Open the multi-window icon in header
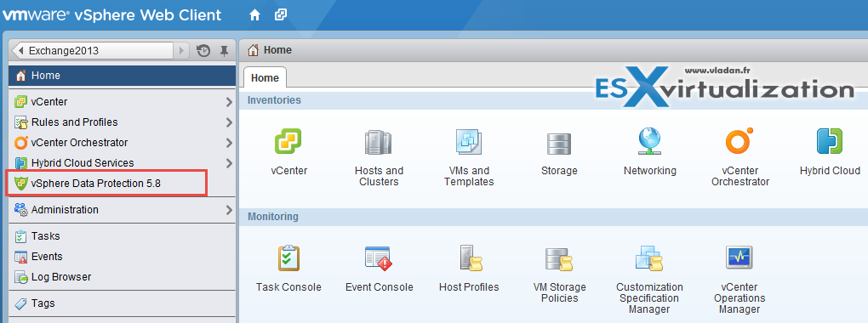Viewport: 868px width, 323px height. (x=281, y=15)
